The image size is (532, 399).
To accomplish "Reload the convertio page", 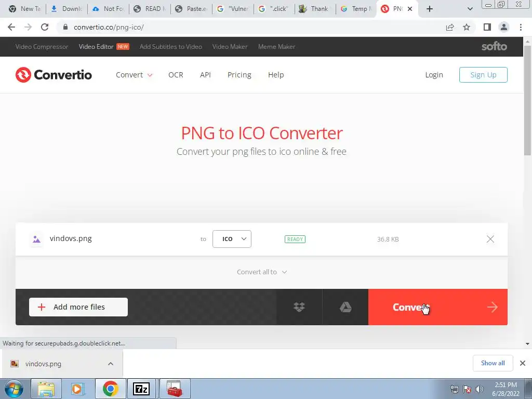I will (x=45, y=27).
